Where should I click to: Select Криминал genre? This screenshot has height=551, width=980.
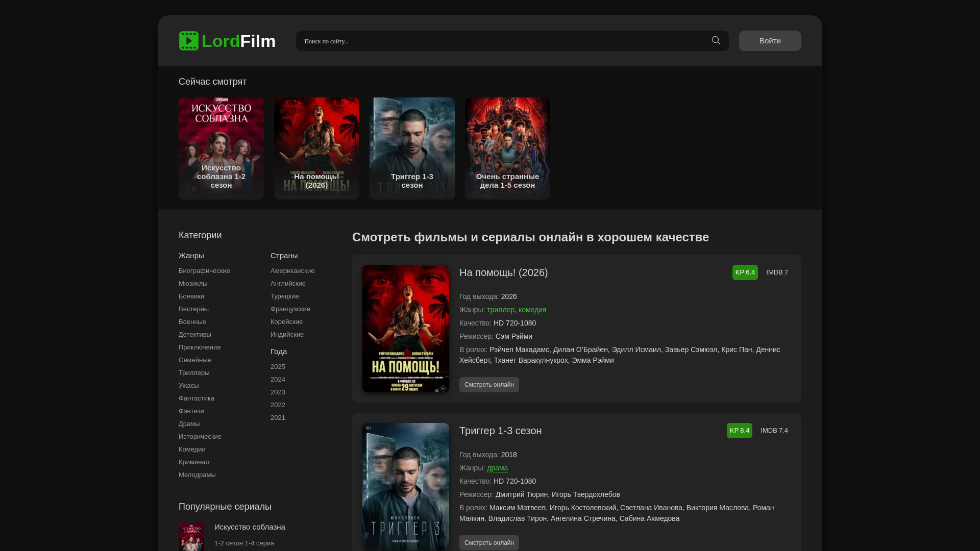click(194, 462)
